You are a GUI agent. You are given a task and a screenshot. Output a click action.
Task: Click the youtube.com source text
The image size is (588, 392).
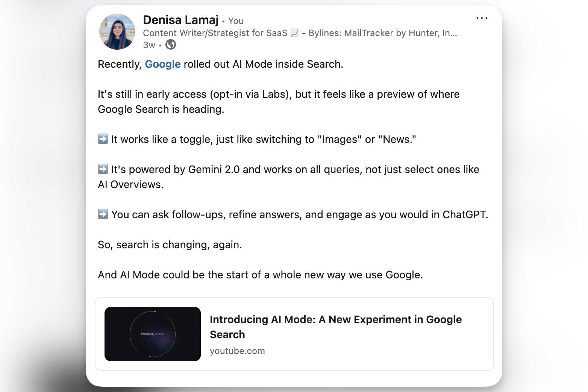point(237,351)
